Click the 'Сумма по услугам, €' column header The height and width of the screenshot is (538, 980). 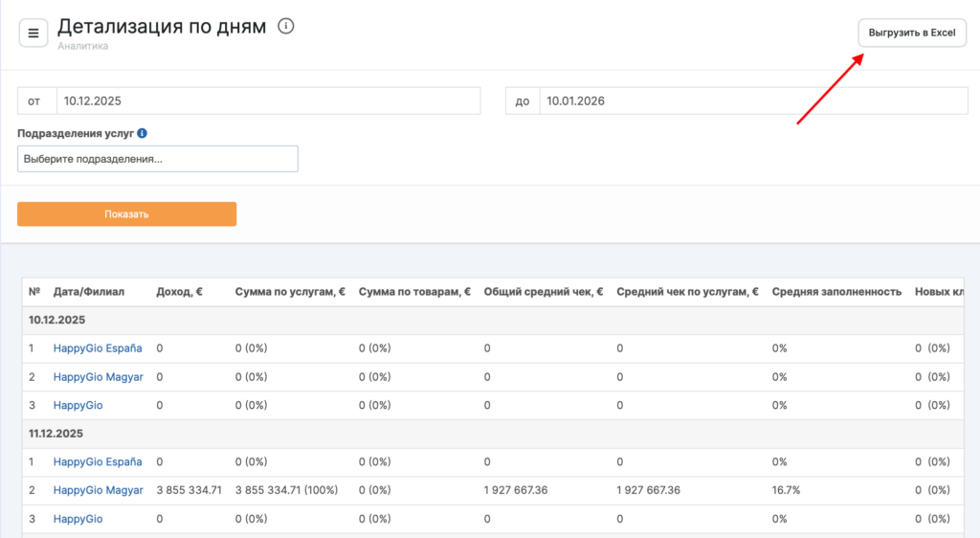(290, 292)
